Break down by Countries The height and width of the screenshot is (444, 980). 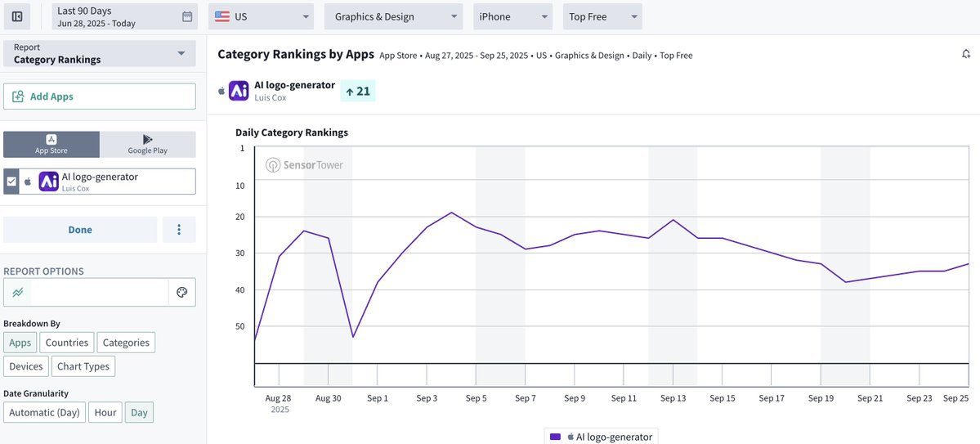point(67,343)
